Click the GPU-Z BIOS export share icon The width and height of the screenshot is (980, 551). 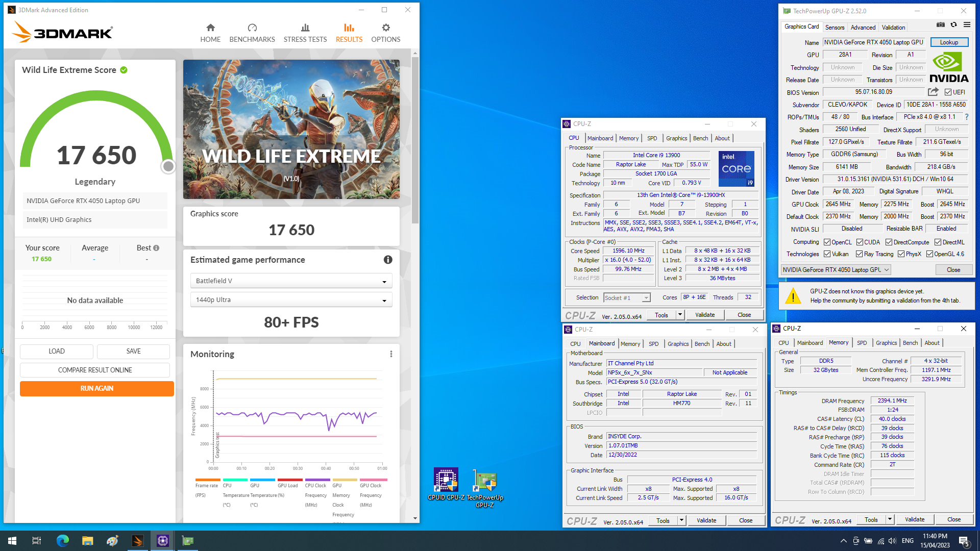pyautogui.click(x=933, y=92)
